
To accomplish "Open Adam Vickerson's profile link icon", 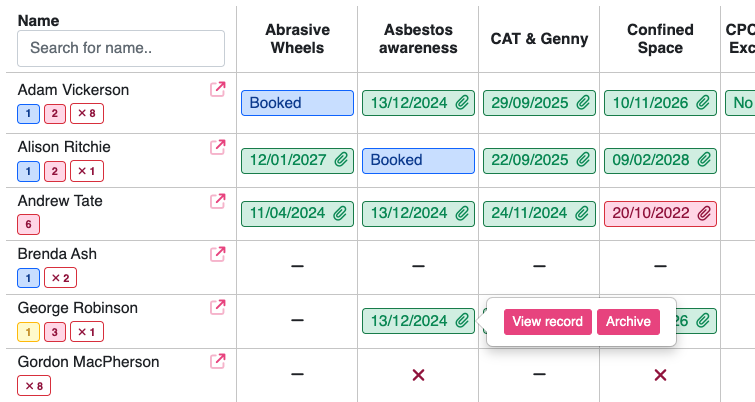I will (217, 90).
